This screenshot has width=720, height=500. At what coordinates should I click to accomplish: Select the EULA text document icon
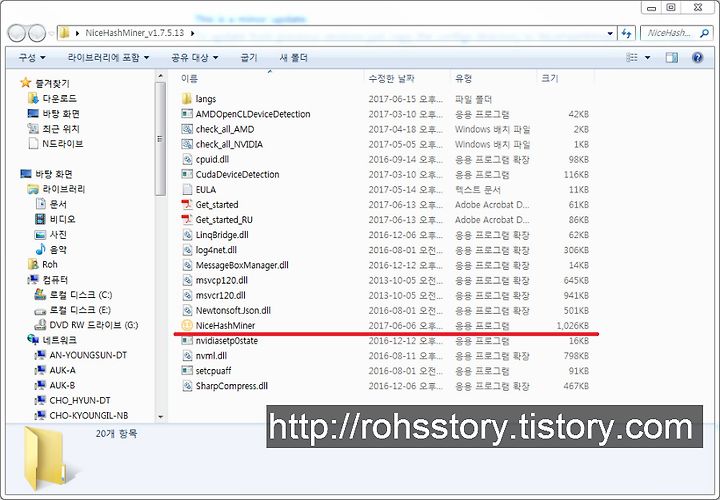(186, 190)
